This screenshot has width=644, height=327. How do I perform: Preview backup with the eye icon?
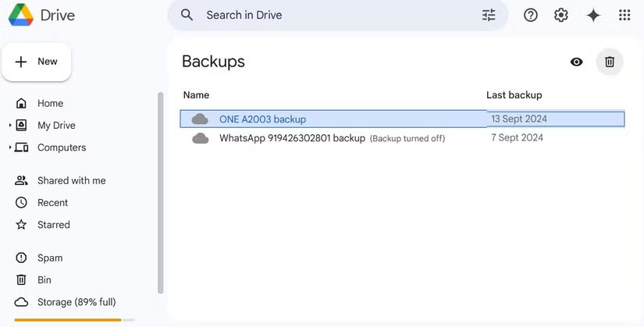point(577,62)
